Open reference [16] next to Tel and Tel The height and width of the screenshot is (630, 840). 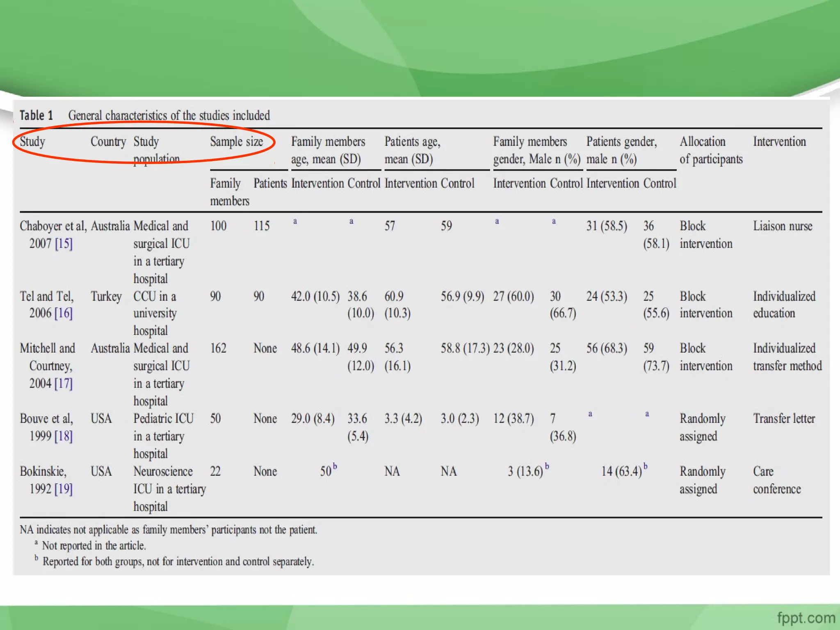[x=64, y=313]
